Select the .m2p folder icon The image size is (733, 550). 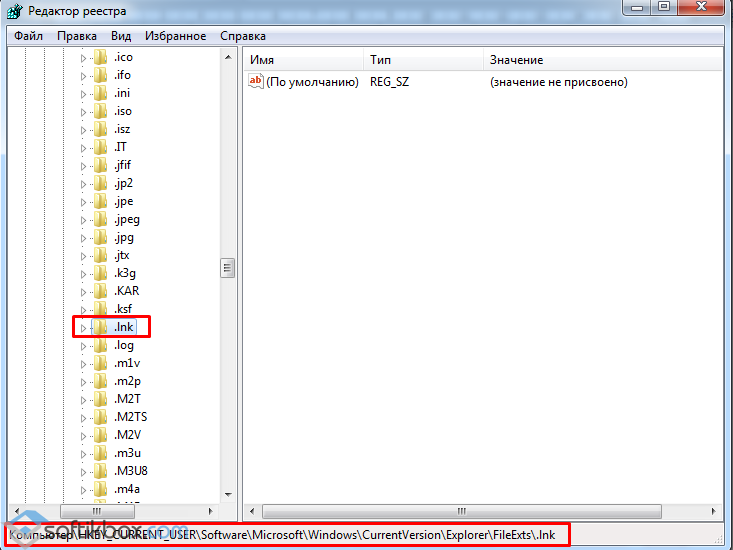(x=100, y=381)
